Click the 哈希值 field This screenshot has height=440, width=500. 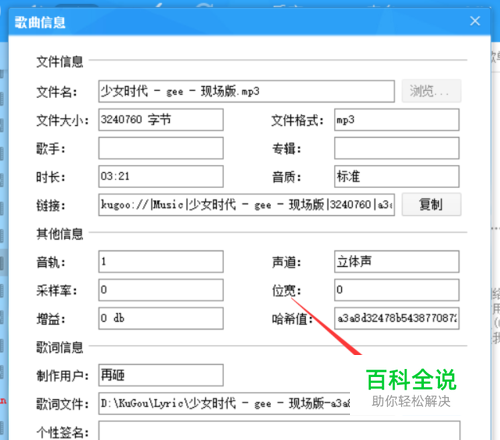click(x=397, y=318)
